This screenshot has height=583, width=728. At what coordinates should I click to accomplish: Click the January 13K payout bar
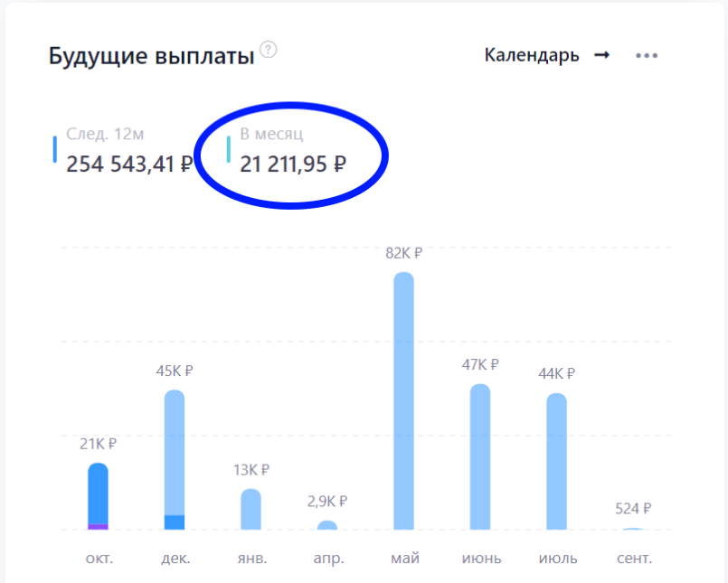click(x=251, y=509)
